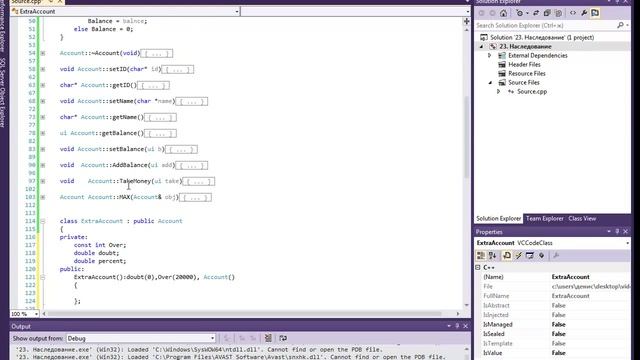Click the Back arrow in Solution Explorer toolbar
Viewport: 640px width, 360px height.
(x=482, y=13)
